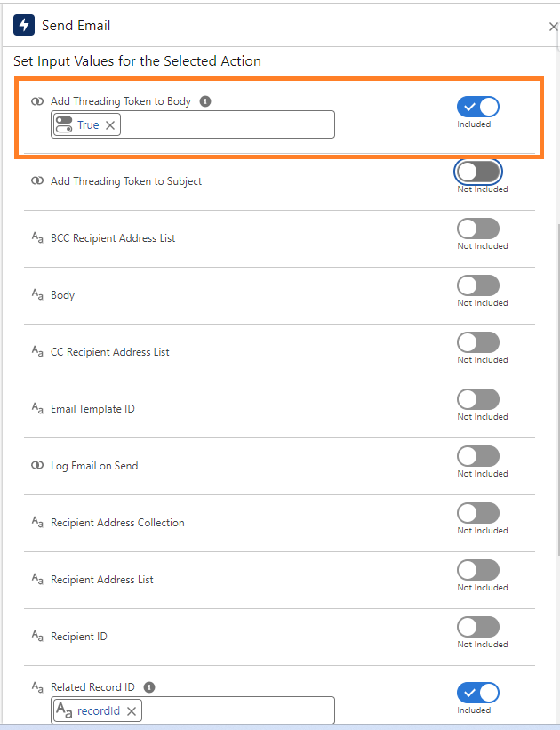
Task: Click info icon next to Add Threading Token to Body
Action: (205, 101)
